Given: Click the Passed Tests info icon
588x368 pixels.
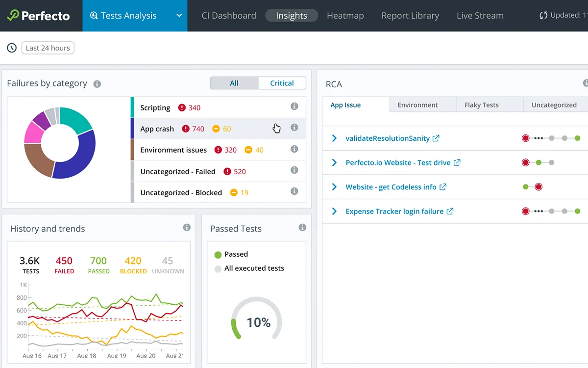Looking at the screenshot, I should [302, 227].
